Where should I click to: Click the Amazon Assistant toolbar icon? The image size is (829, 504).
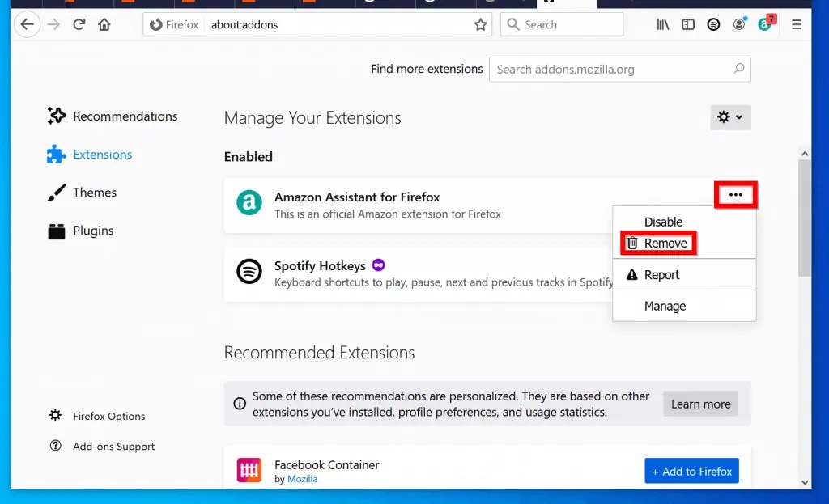766,24
